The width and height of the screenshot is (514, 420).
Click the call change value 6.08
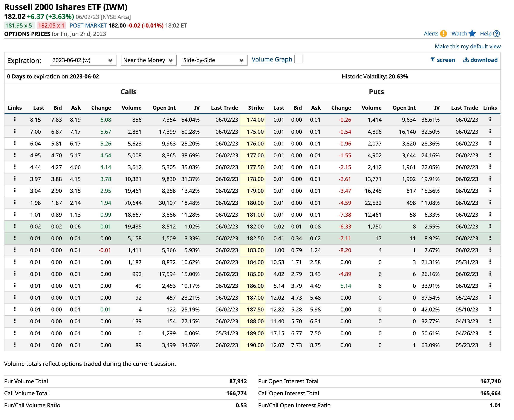(106, 120)
